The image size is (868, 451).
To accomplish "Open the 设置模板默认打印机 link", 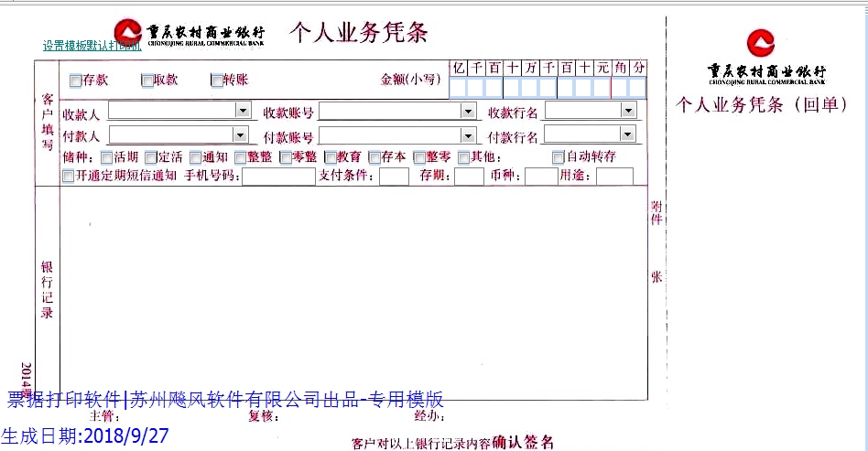I will tap(92, 46).
